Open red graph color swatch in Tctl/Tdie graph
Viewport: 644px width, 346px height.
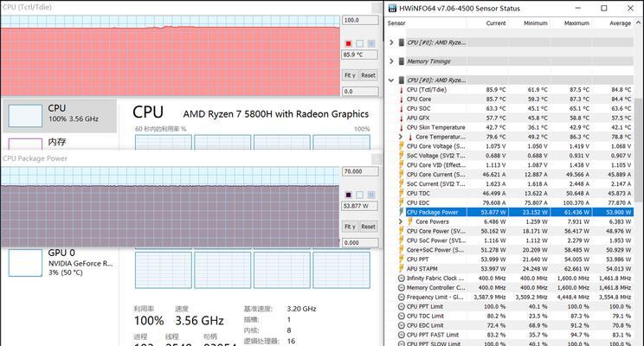(x=348, y=43)
